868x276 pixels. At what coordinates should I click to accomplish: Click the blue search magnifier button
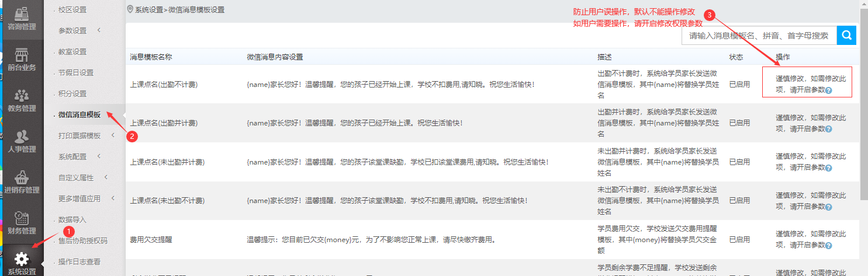(x=846, y=36)
